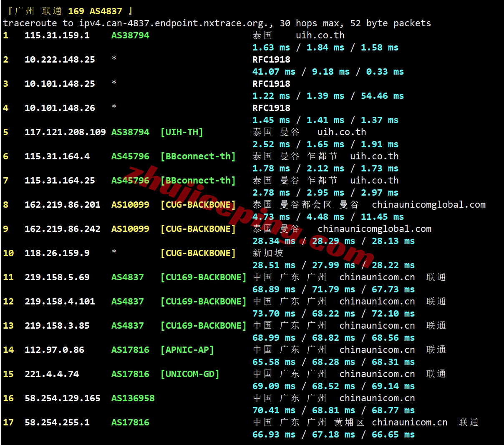Click AS38794 on the hop 1 row
Viewport: 504px width, 445px height.
tap(130, 35)
